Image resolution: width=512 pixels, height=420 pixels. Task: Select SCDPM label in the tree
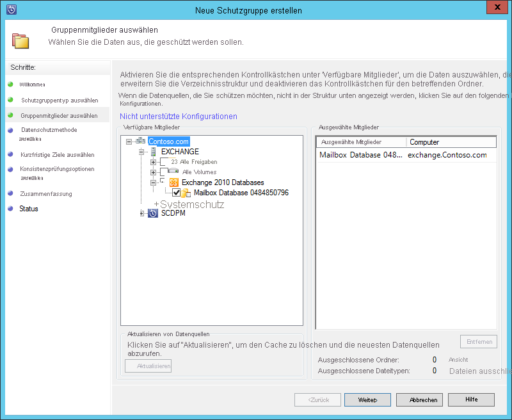173,213
